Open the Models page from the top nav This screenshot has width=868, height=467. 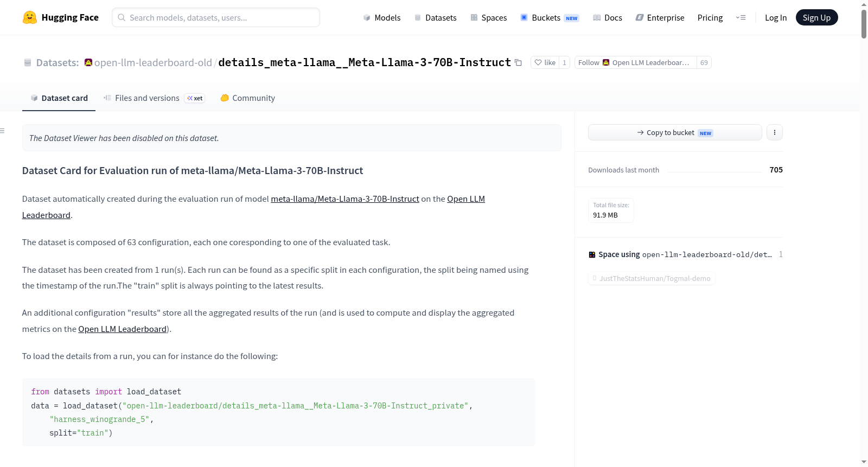[382, 18]
